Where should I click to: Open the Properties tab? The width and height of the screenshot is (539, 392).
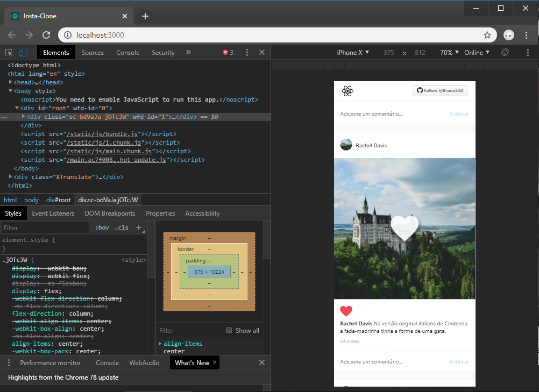(160, 213)
